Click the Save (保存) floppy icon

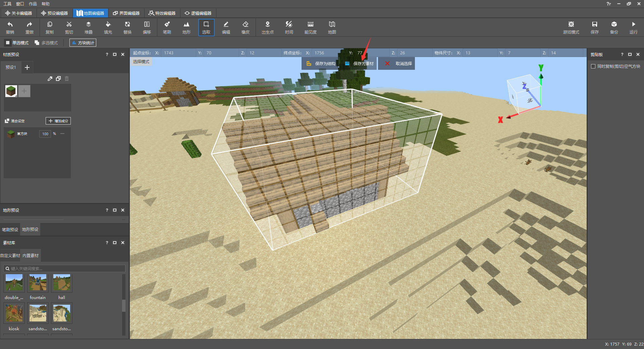[595, 28]
